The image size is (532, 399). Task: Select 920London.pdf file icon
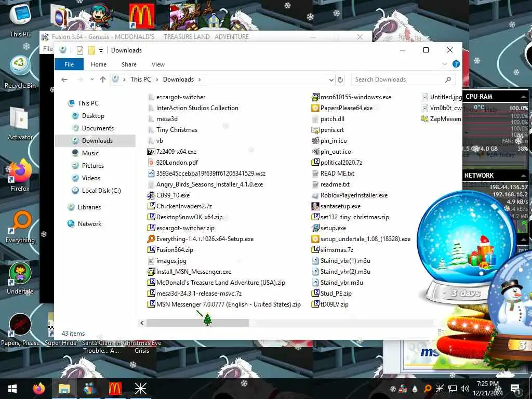click(151, 163)
